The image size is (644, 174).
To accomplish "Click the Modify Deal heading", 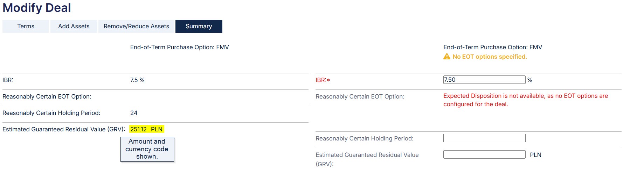I will click(x=37, y=8).
